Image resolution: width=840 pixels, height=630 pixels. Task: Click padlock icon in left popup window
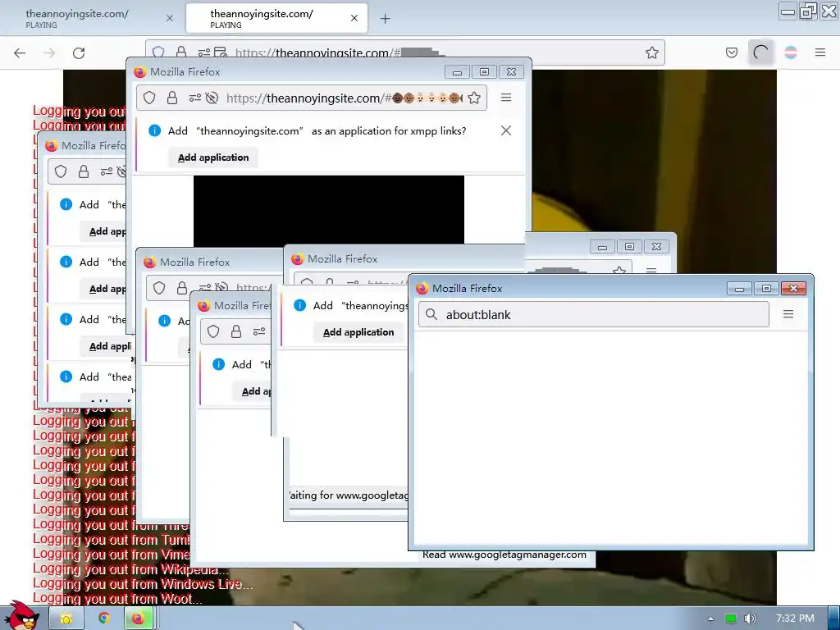pyautogui.click(x=84, y=171)
